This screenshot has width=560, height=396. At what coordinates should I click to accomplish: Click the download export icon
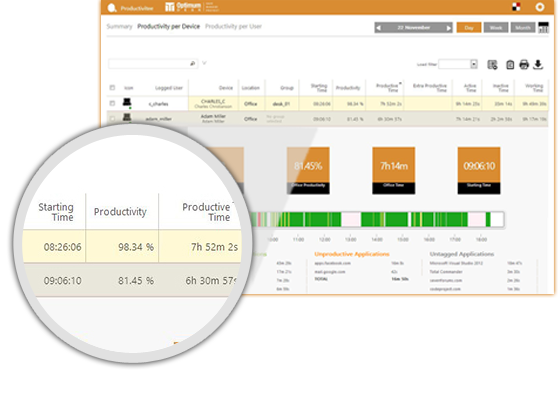538,65
